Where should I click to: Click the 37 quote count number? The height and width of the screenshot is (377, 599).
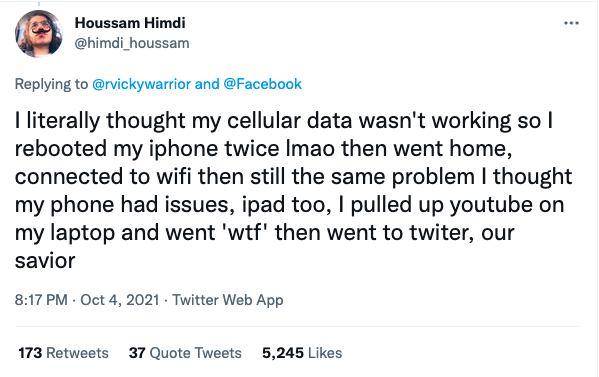(x=137, y=353)
